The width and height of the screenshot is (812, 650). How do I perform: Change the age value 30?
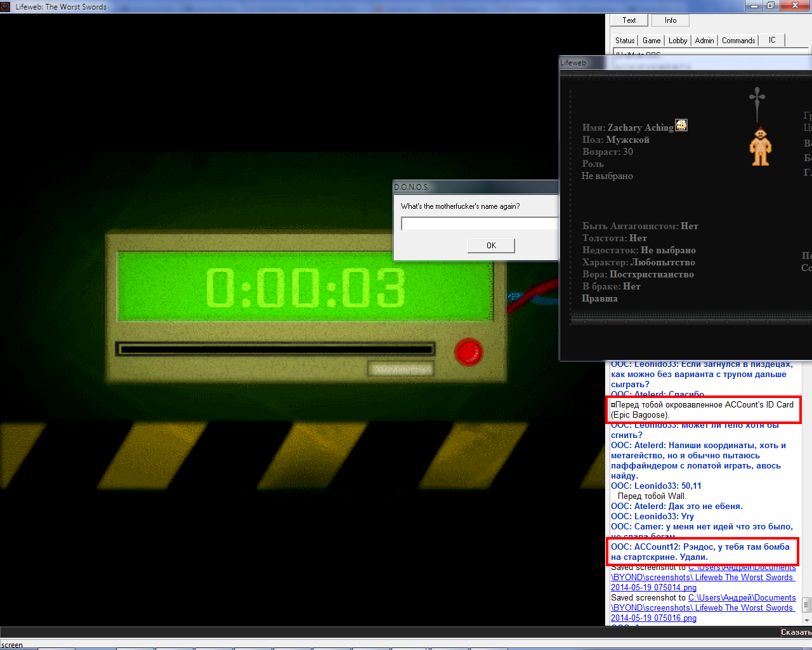pyautogui.click(x=627, y=152)
